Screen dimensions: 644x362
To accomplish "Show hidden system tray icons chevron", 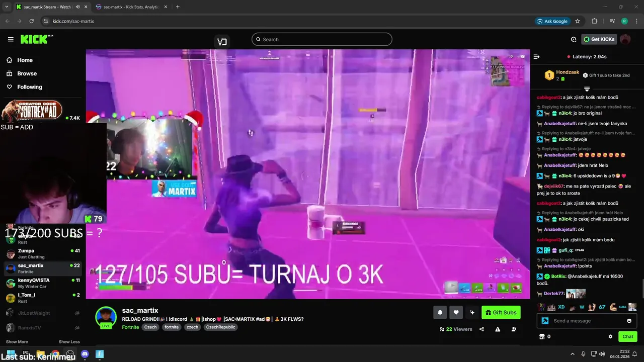I will click(x=572, y=354).
